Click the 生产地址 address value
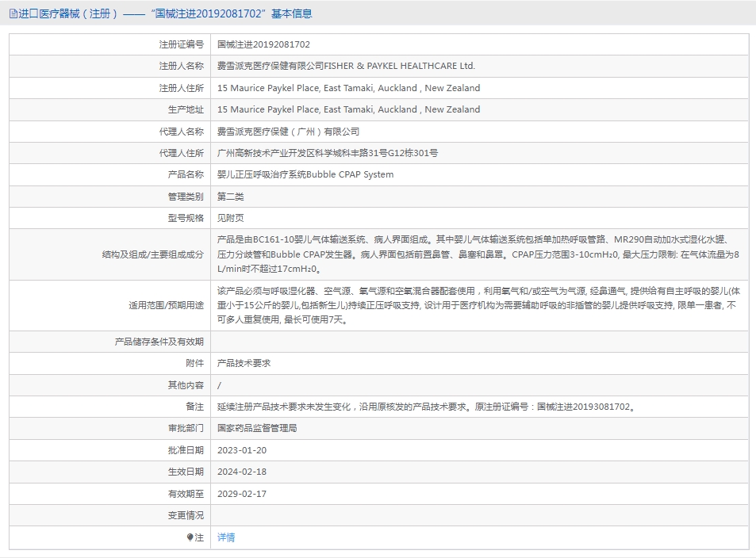The height and width of the screenshot is (558, 756). [x=348, y=109]
